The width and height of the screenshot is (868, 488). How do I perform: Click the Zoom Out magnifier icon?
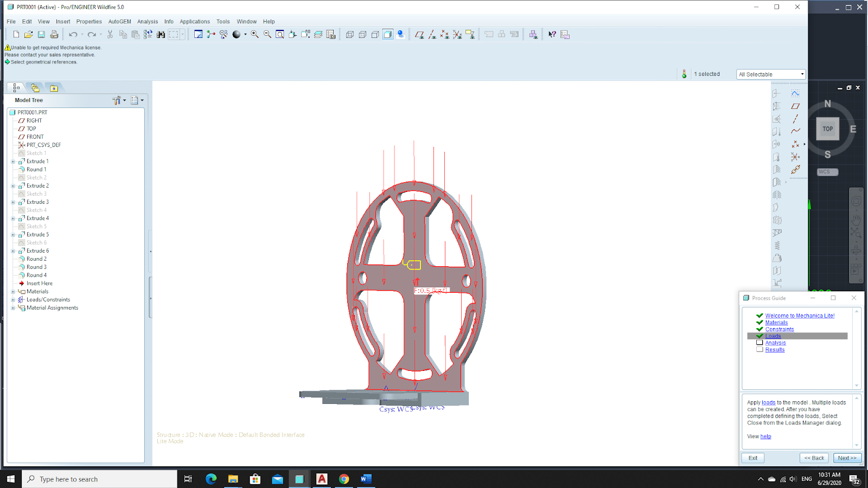click(x=267, y=35)
